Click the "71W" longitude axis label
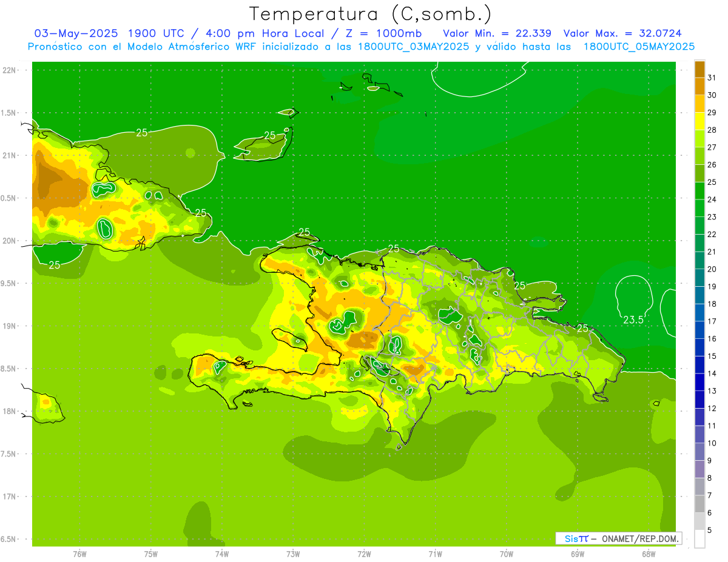Image resolution: width=728 pixels, height=562 pixels. [x=435, y=554]
